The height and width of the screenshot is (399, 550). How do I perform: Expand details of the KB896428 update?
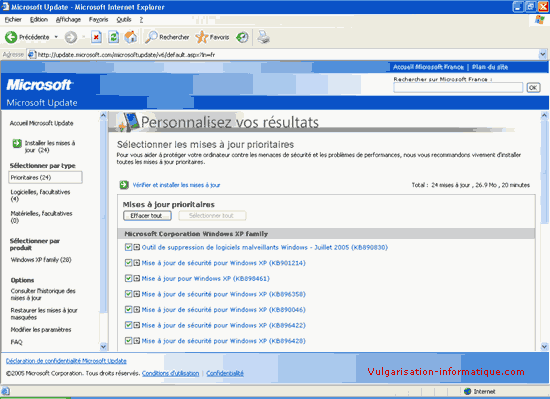(137, 340)
